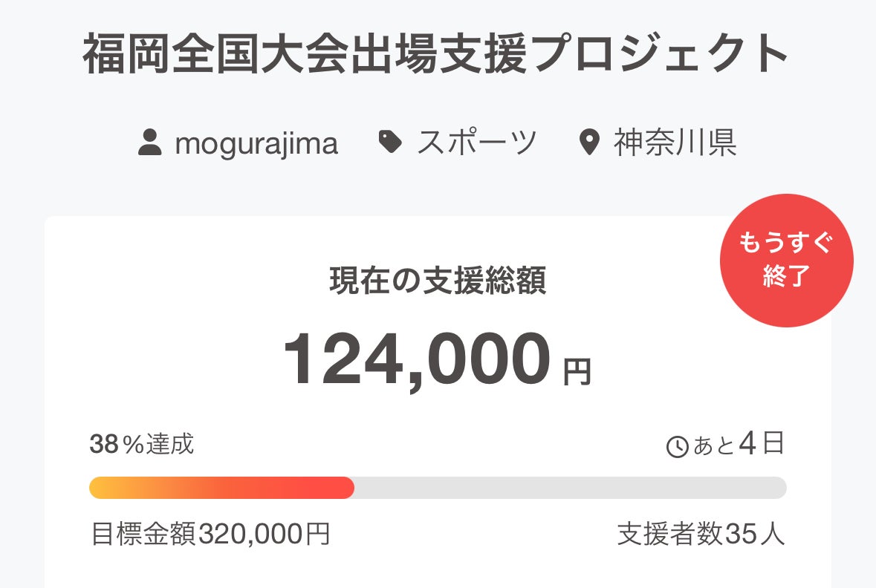Click the orange filled part of progress bar
Screen dimensions: 876x588
point(221,488)
